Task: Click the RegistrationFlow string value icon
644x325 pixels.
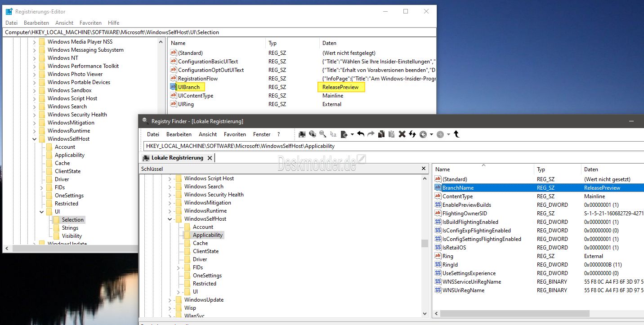Action: click(x=173, y=78)
